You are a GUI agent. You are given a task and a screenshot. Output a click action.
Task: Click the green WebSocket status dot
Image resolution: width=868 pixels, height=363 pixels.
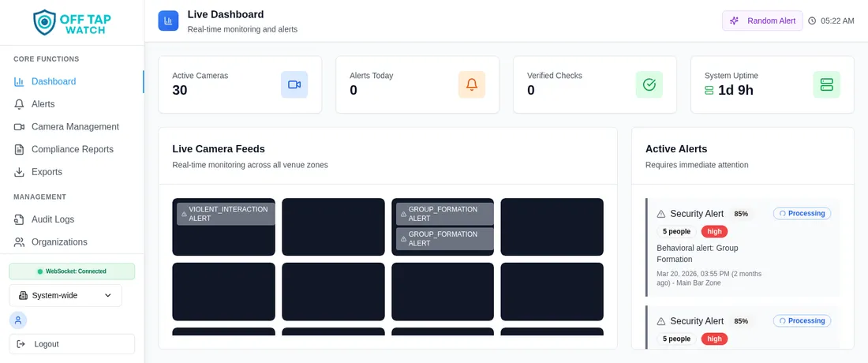point(40,271)
